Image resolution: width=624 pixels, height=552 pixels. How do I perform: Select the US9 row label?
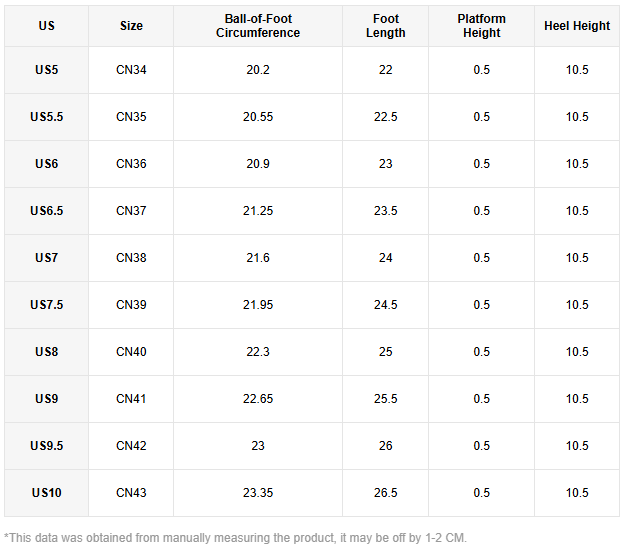(x=47, y=399)
